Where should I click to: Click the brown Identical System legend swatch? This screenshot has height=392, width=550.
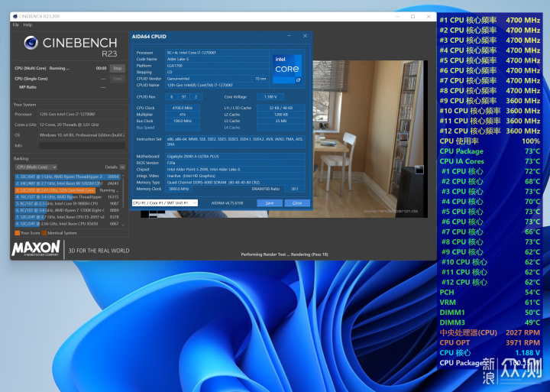(x=44, y=233)
